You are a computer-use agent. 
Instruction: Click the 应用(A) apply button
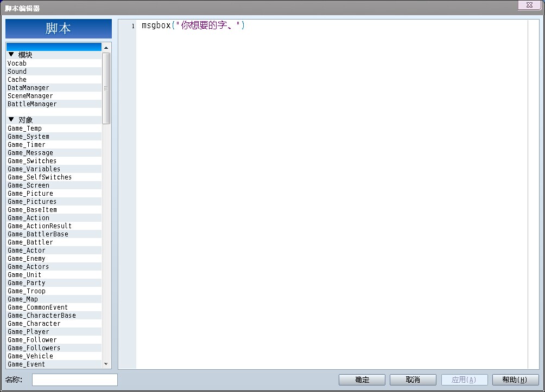[464, 380]
